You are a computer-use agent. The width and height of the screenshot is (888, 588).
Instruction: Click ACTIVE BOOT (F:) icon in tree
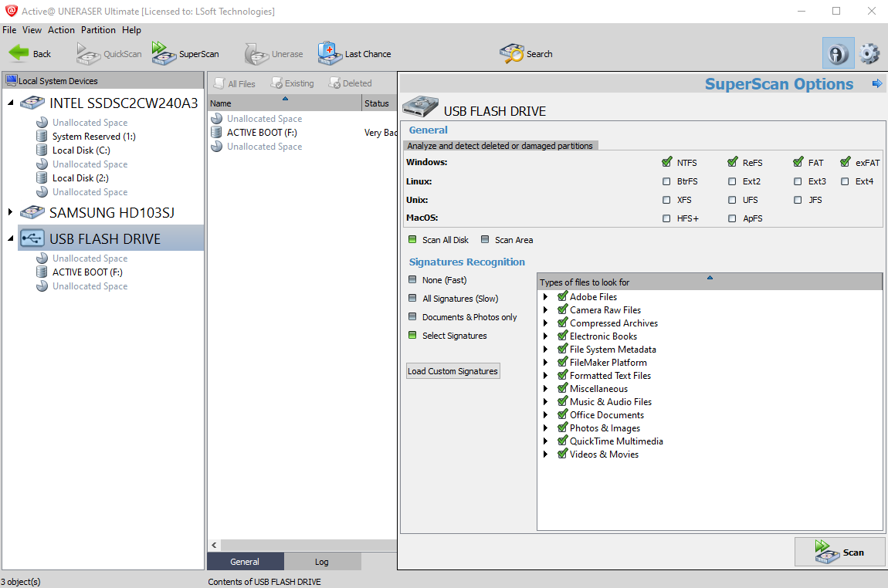(x=42, y=272)
